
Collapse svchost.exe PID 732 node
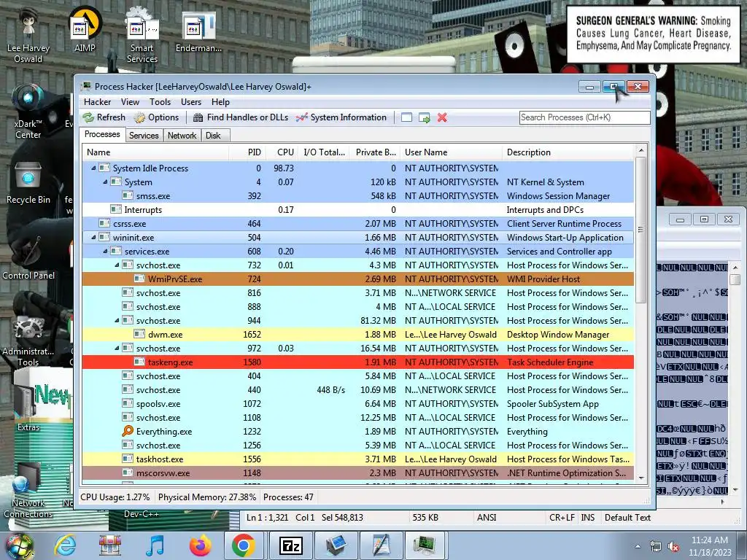pos(117,265)
